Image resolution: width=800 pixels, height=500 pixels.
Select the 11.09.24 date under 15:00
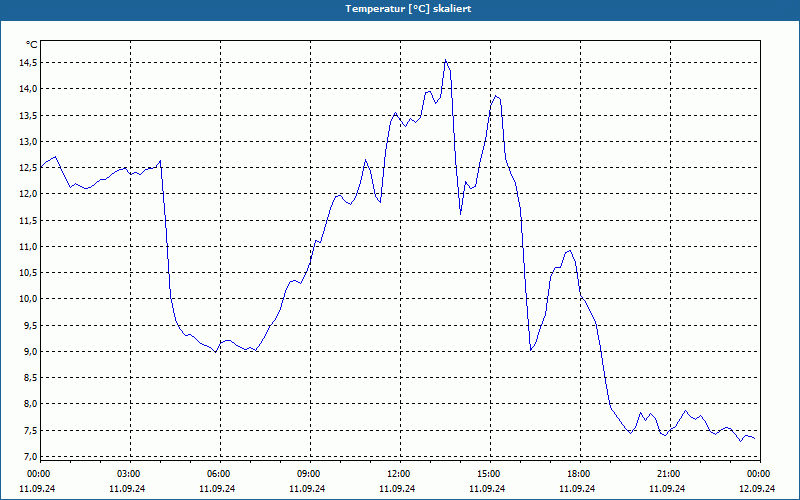487,488
